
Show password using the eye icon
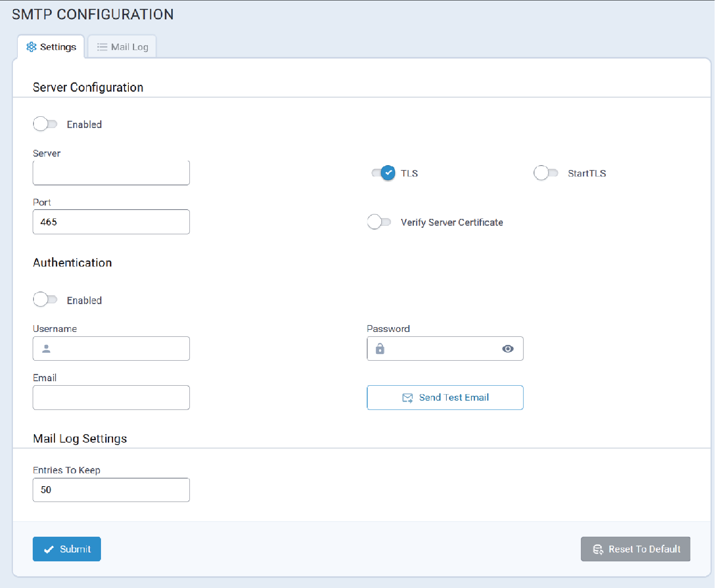coord(508,349)
